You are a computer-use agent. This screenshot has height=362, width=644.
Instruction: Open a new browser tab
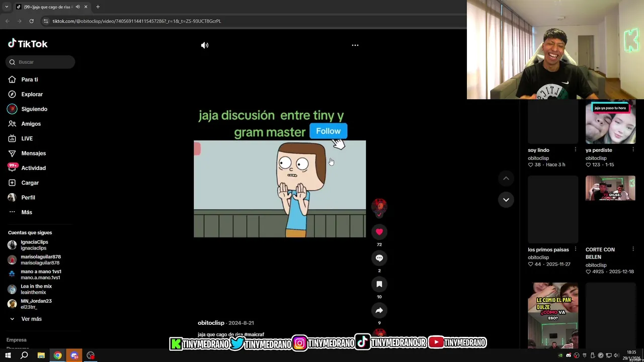pyautogui.click(x=98, y=7)
